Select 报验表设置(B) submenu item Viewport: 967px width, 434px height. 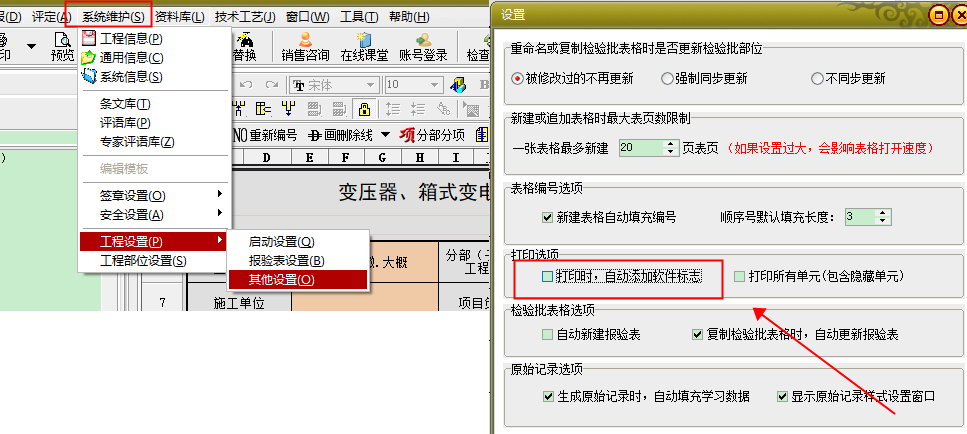pos(298,261)
